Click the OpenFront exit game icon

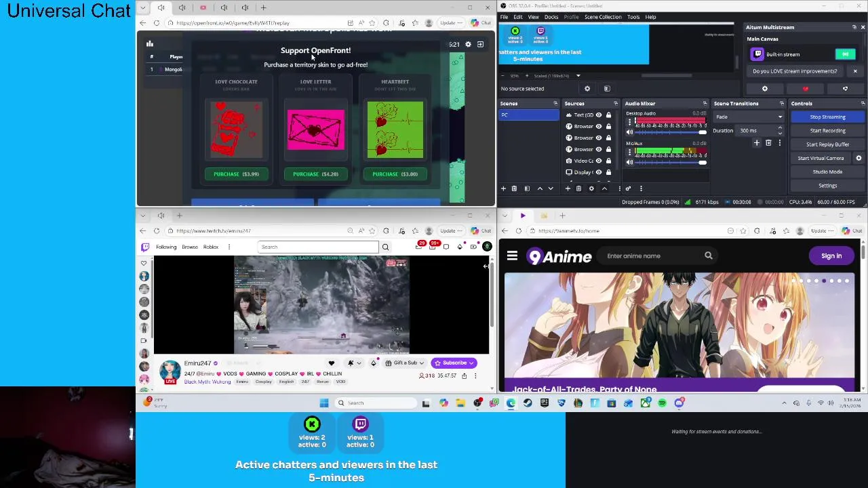(480, 44)
